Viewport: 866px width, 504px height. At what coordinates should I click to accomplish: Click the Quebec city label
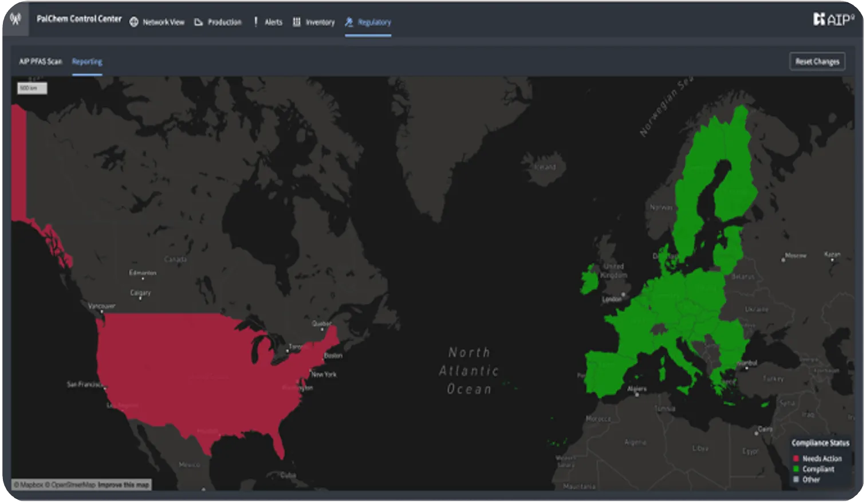(321, 324)
